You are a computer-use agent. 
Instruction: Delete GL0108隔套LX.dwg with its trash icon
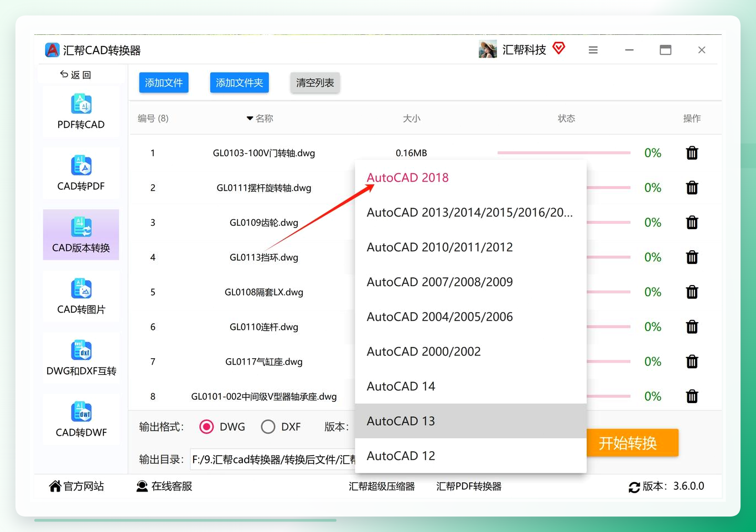[x=692, y=292]
